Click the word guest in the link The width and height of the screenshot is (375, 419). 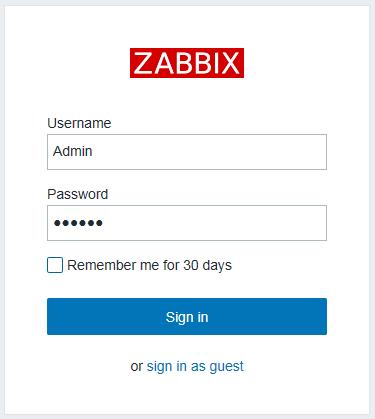coord(226,367)
